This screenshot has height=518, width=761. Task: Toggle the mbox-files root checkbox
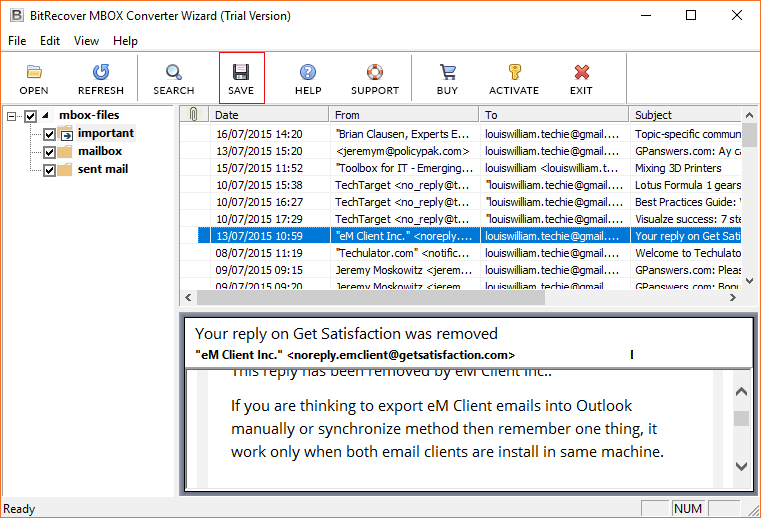click(30, 116)
